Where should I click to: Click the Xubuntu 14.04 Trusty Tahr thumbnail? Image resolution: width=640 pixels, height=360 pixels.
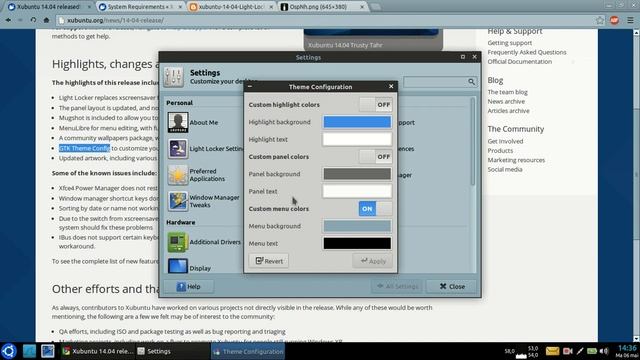[x=373, y=40]
